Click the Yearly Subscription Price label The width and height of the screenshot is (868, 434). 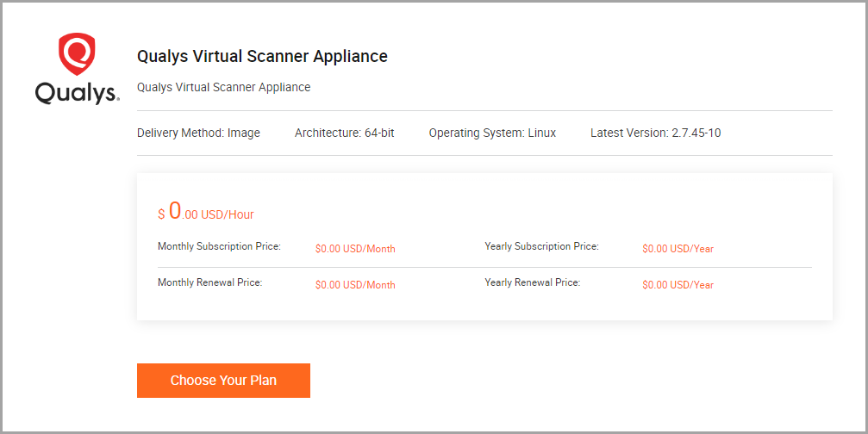click(541, 247)
